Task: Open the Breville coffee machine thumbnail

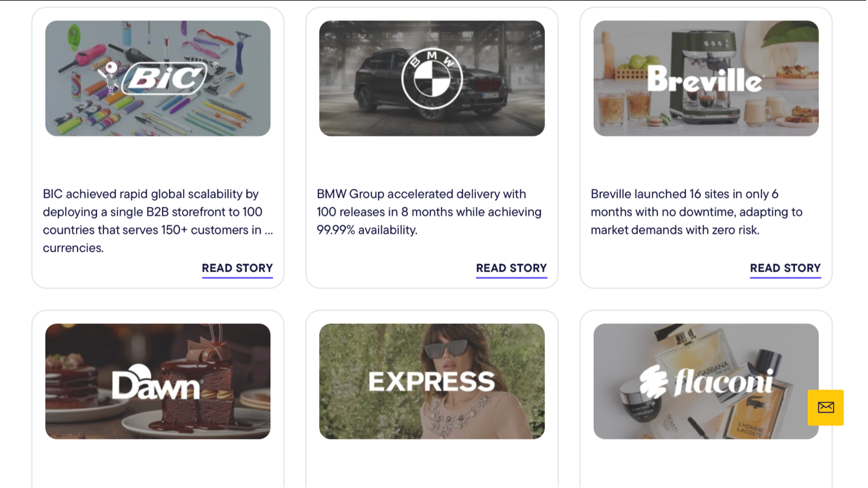Action: pyautogui.click(x=707, y=78)
